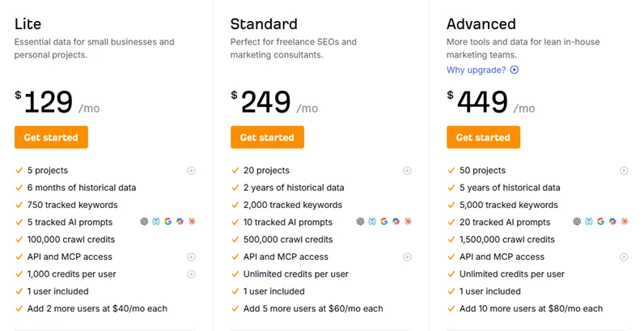This screenshot has width=644, height=331.
Task: Click the play icon beside Why upgrade?
Action: [515, 70]
